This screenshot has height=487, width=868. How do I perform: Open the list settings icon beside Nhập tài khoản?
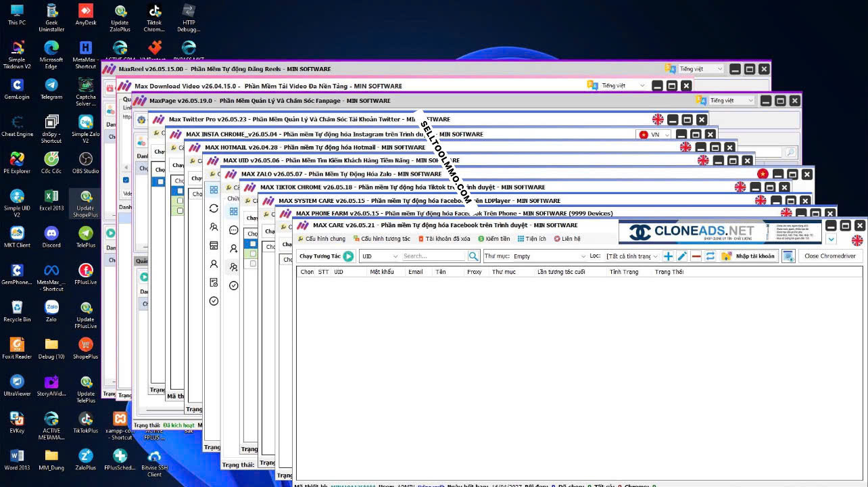pyautogui.click(x=788, y=256)
